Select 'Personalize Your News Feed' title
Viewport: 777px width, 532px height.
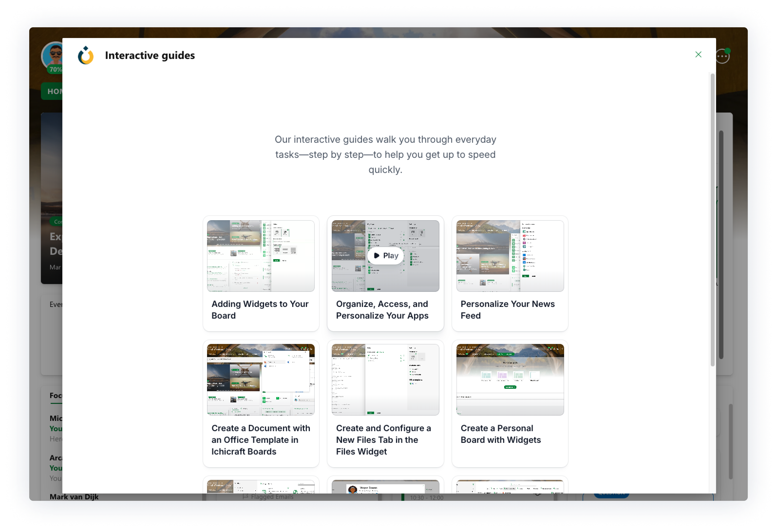point(508,310)
